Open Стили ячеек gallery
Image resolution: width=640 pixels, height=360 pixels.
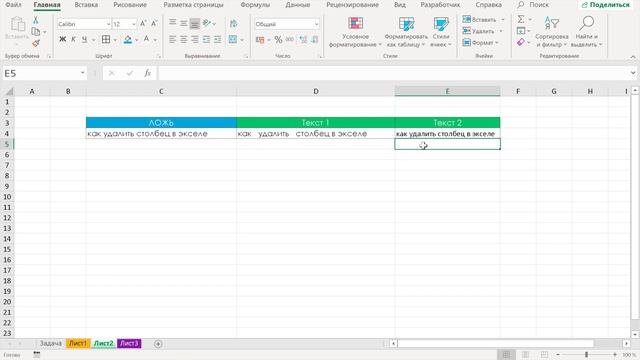point(441,32)
